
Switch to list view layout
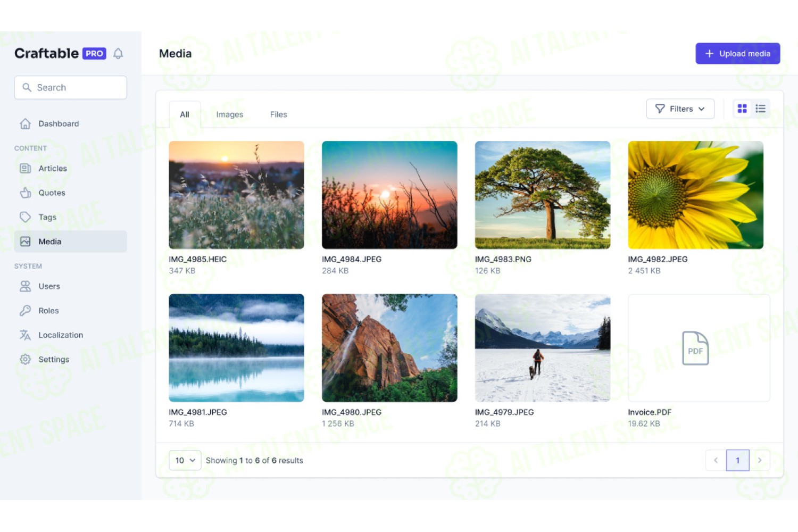(761, 109)
